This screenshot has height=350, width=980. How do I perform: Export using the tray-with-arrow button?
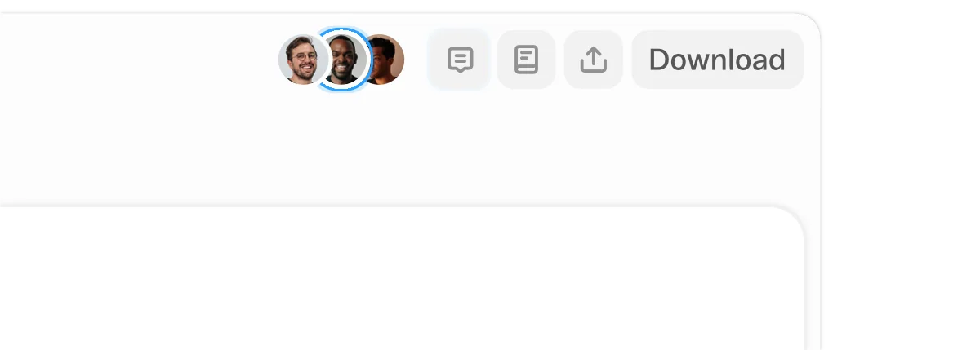(594, 60)
